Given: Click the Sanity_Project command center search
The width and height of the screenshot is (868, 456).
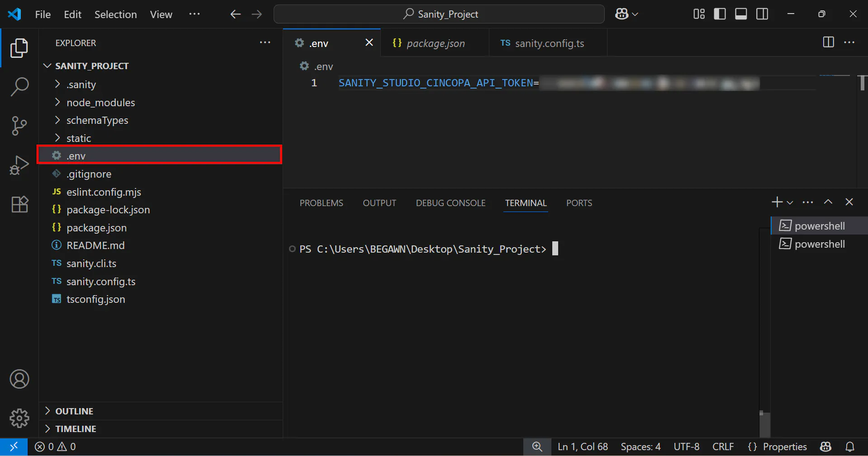Looking at the screenshot, I should tap(439, 14).
